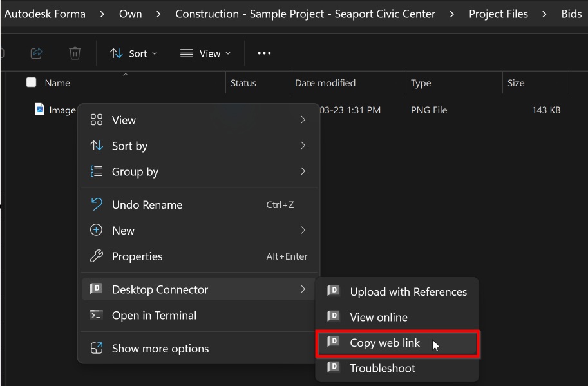Open the View dropdown in the toolbar

(x=205, y=53)
